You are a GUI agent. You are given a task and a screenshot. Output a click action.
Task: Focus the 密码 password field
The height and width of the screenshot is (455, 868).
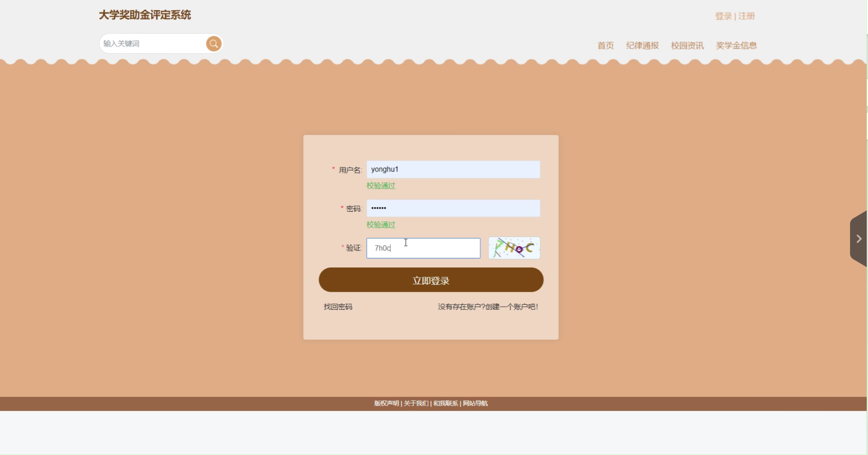pyautogui.click(x=453, y=208)
